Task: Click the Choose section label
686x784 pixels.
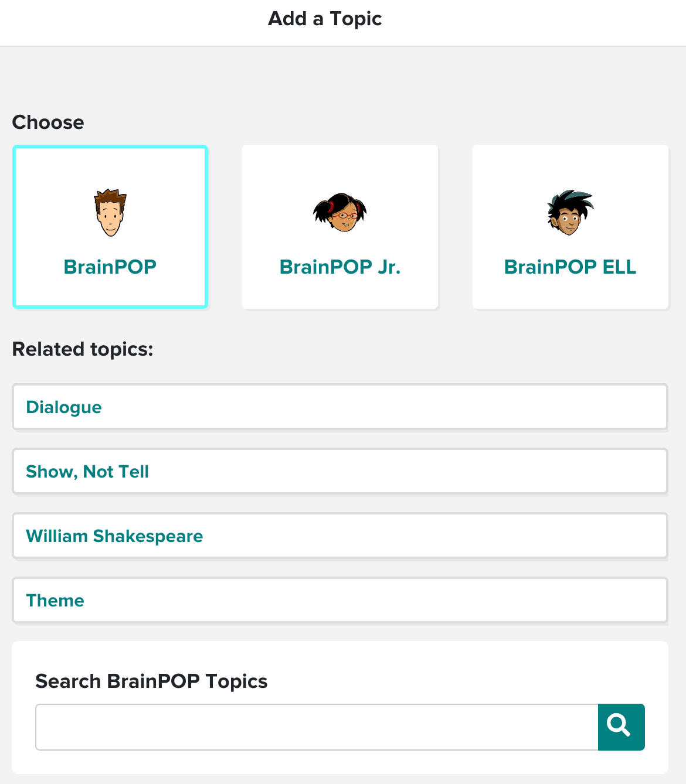Action: click(48, 122)
